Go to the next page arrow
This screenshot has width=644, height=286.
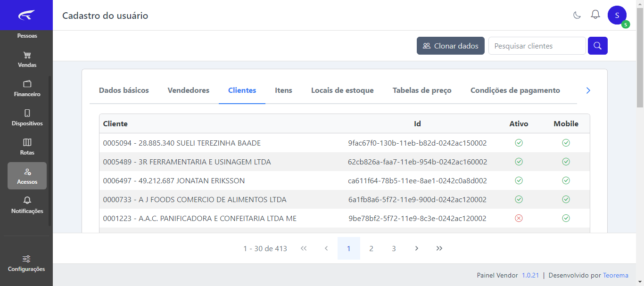coord(417,248)
